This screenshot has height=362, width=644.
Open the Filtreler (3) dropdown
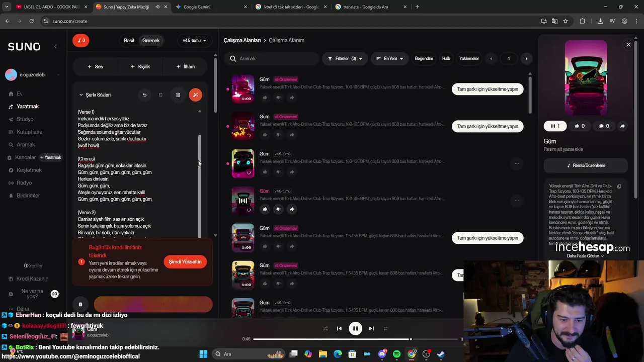pyautogui.click(x=345, y=58)
